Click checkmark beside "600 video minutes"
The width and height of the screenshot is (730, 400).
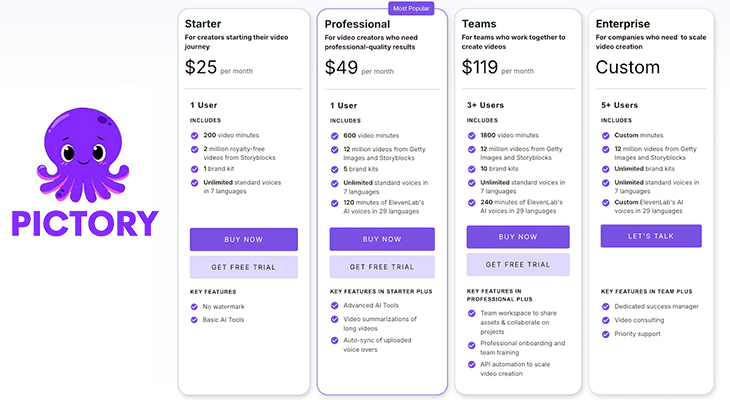[x=334, y=135]
